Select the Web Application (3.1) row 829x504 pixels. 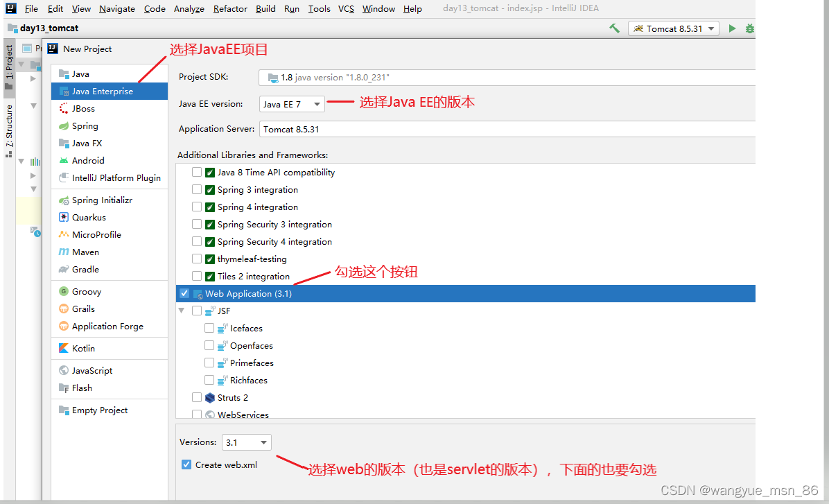point(466,293)
